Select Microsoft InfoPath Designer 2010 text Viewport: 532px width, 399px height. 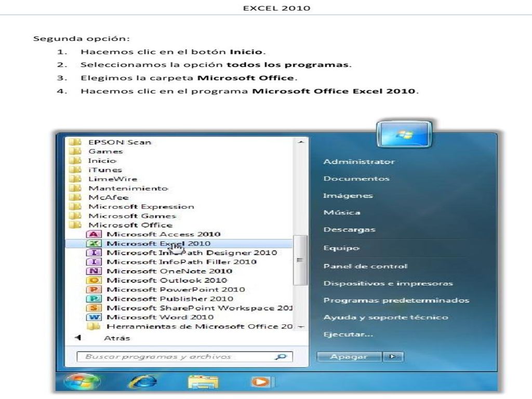[192, 252]
